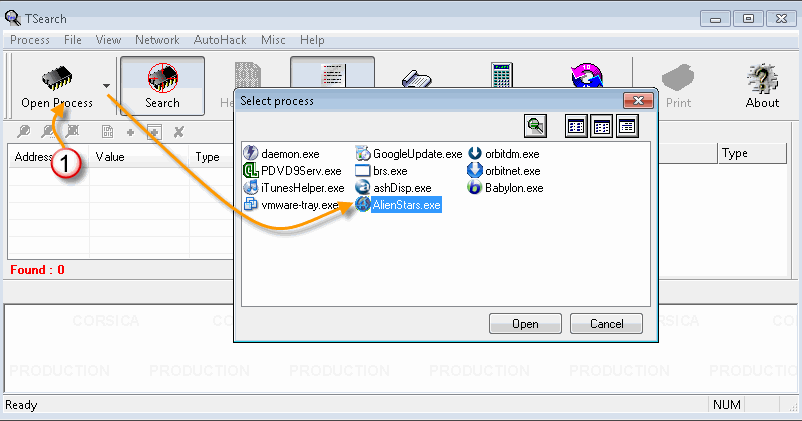Click the right table Type header

coord(752,153)
